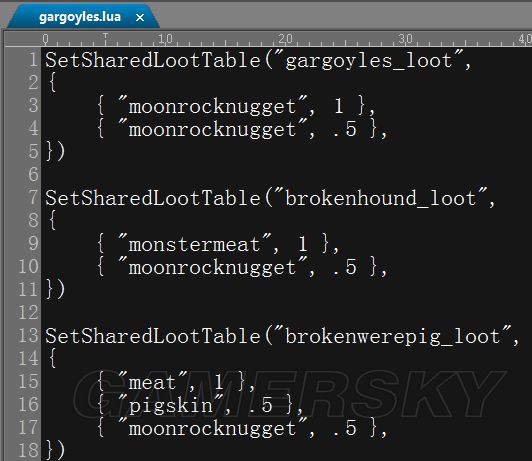Click the "meat" text on line 15
This screenshot has width=532, height=461.
pyautogui.click(x=152, y=383)
